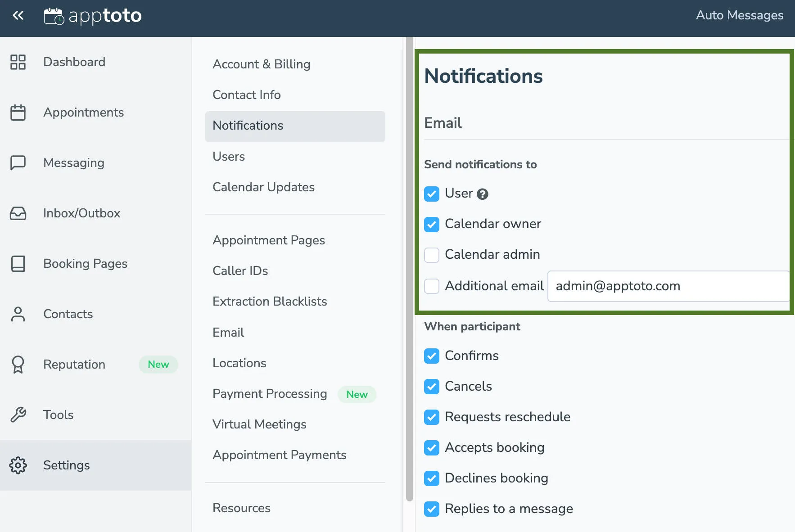Click the Dashboard grid icon

(x=18, y=63)
